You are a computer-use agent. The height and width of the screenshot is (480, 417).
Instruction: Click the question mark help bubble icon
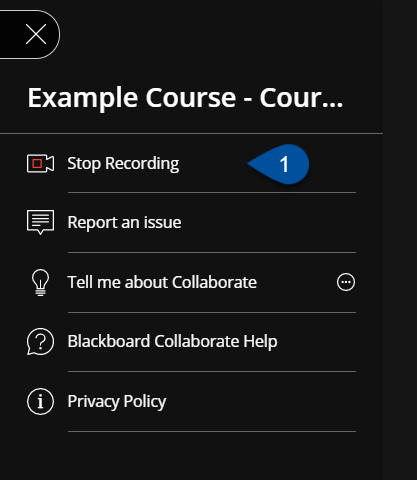(40, 342)
